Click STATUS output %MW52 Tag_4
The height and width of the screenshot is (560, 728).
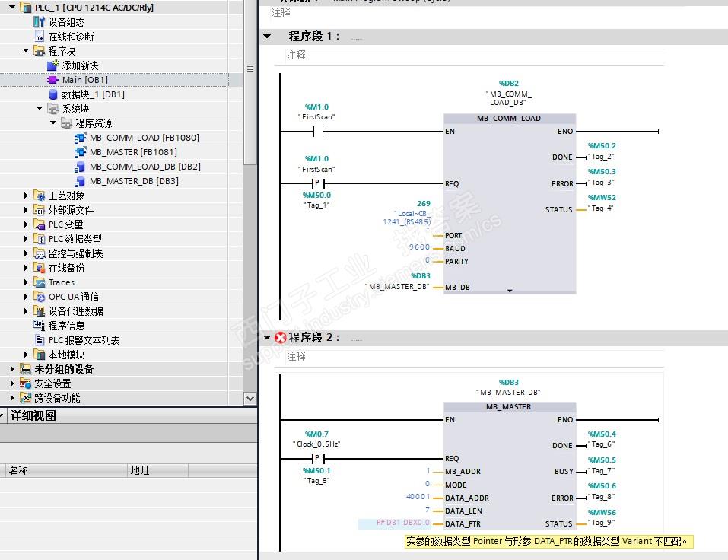pyautogui.click(x=602, y=203)
